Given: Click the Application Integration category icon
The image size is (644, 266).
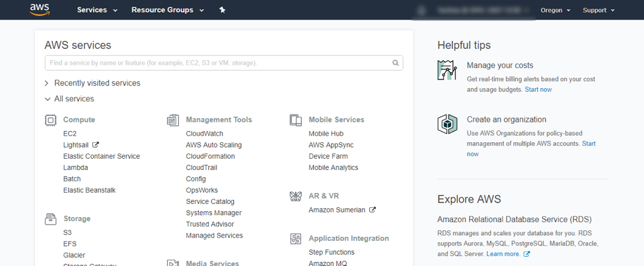Looking at the screenshot, I should pyautogui.click(x=296, y=239).
